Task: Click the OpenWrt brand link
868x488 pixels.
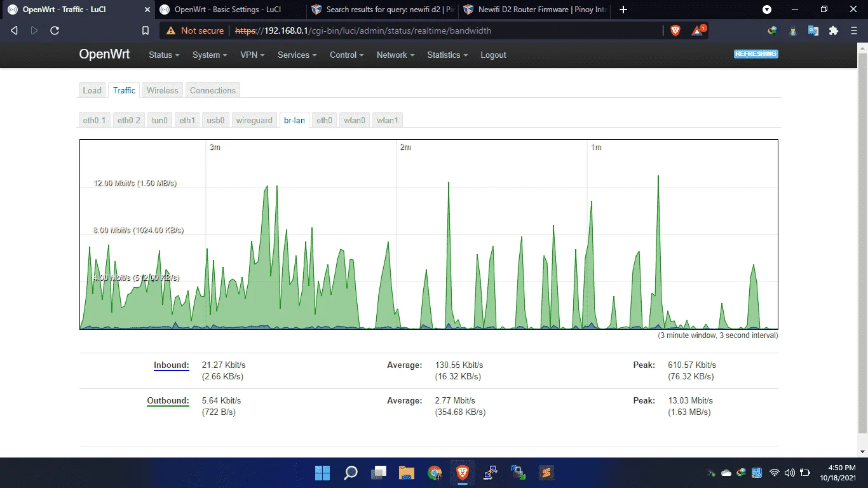Action: (x=104, y=55)
